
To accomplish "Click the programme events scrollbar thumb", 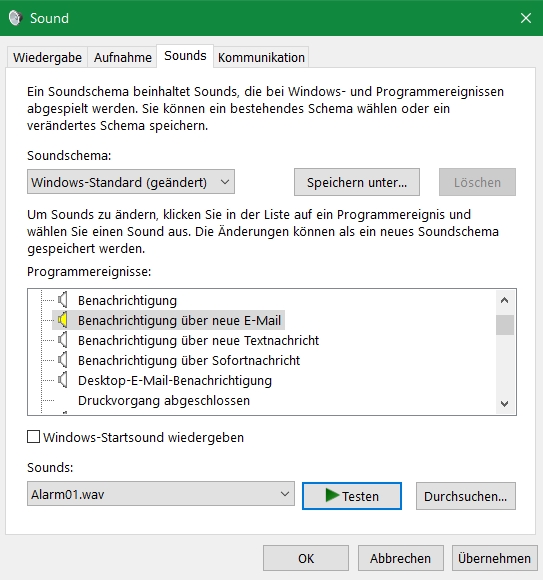I will pyautogui.click(x=505, y=325).
